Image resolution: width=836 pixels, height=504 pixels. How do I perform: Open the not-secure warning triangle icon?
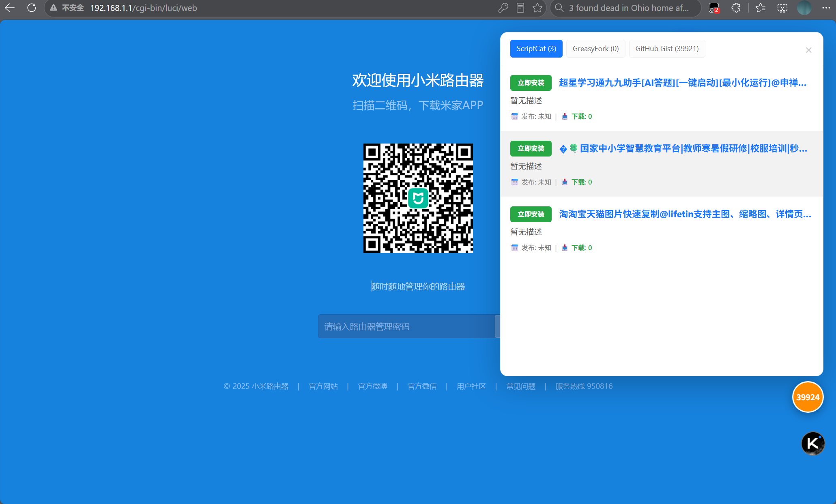[53, 8]
